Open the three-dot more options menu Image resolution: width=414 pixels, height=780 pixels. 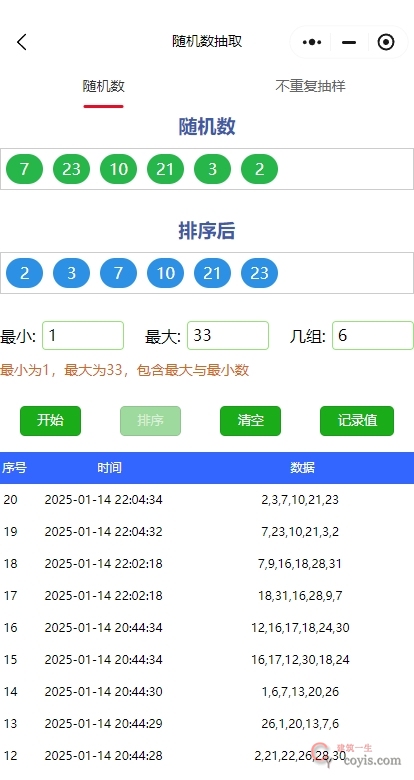(x=312, y=42)
